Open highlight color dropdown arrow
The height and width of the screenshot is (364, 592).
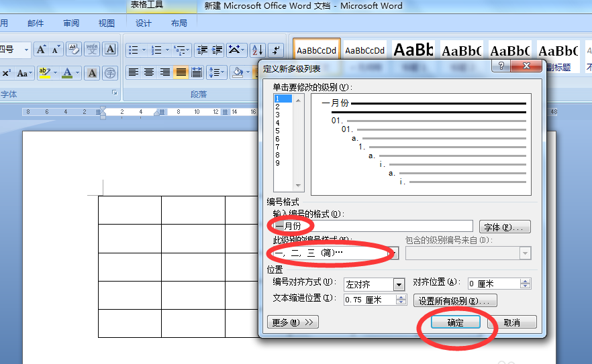pyautogui.click(x=56, y=73)
